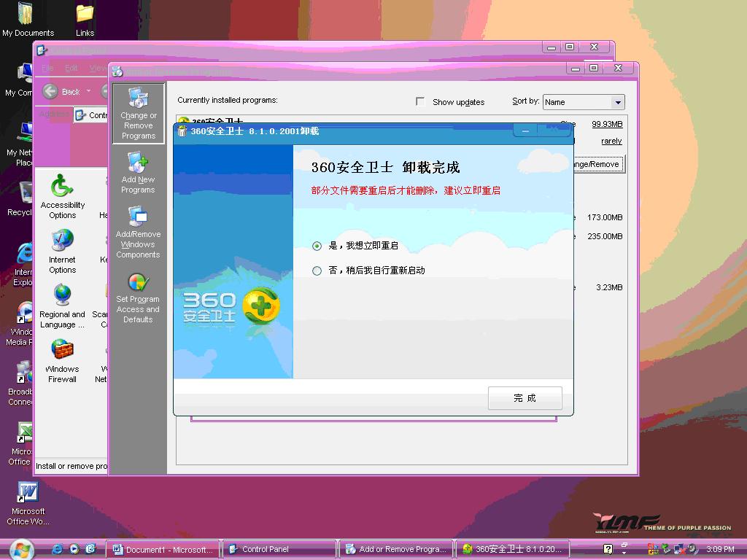Open the Windows Start menu
The height and width of the screenshot is (560, 747).
(21, 549)
